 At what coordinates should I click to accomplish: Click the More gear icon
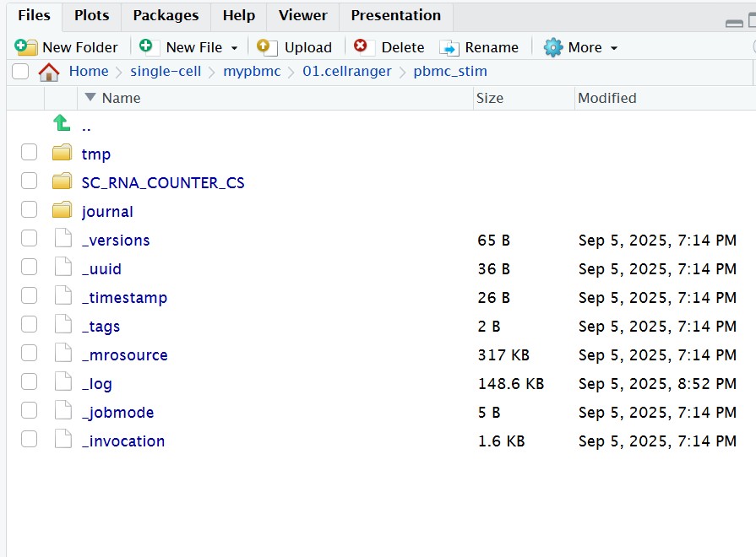click(553, 47)
